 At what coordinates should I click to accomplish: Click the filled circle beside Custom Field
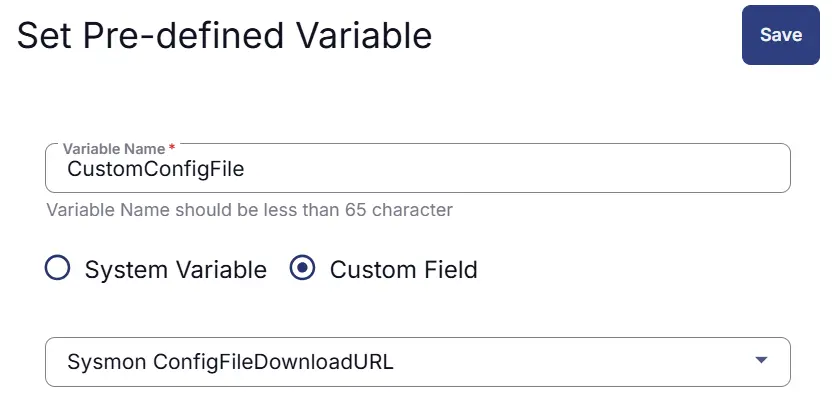click(x=303, y=269)
